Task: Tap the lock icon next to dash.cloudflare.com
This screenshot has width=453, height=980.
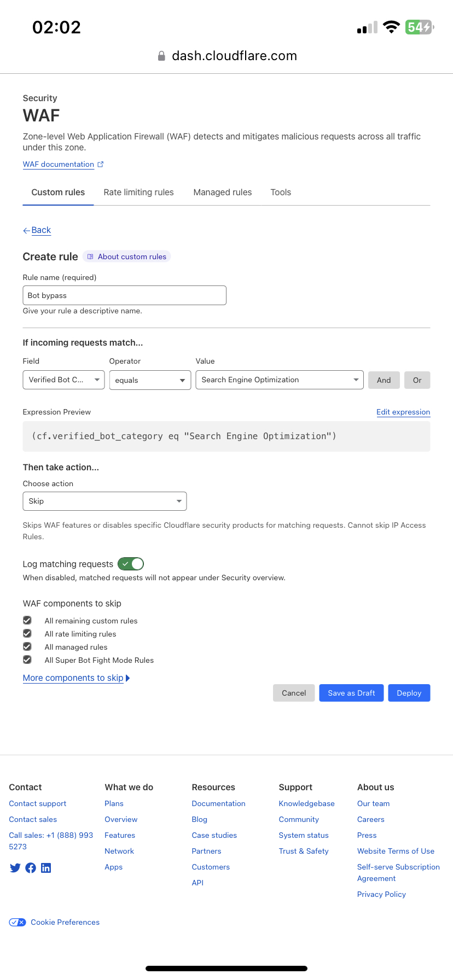Action: click(161, 55)
